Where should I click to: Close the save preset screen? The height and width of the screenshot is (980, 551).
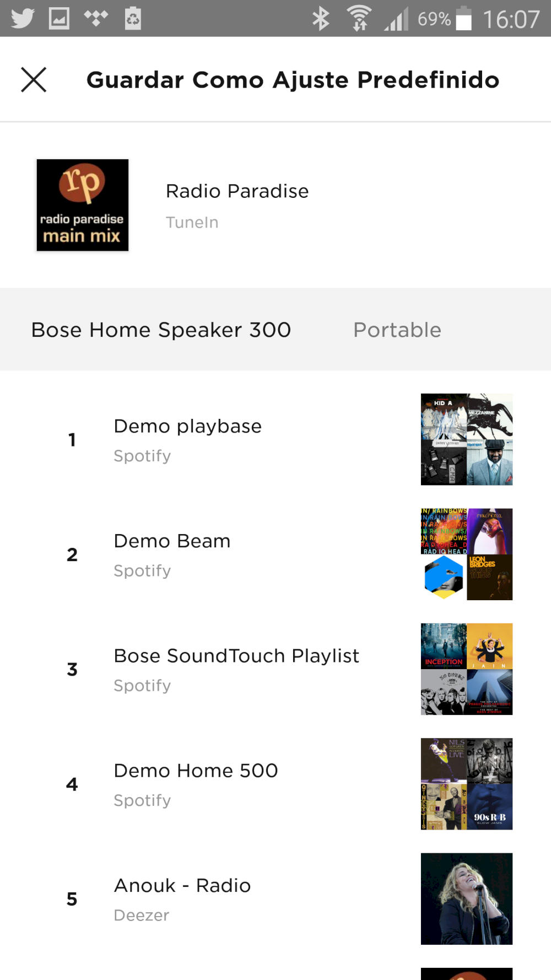[34, 80]
